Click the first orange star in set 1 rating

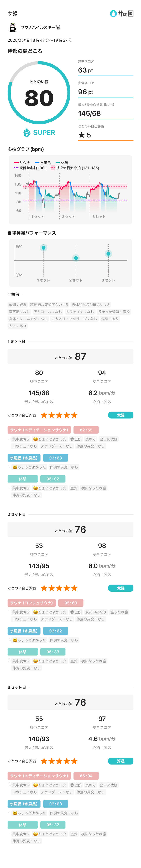[x=44, y=415]
